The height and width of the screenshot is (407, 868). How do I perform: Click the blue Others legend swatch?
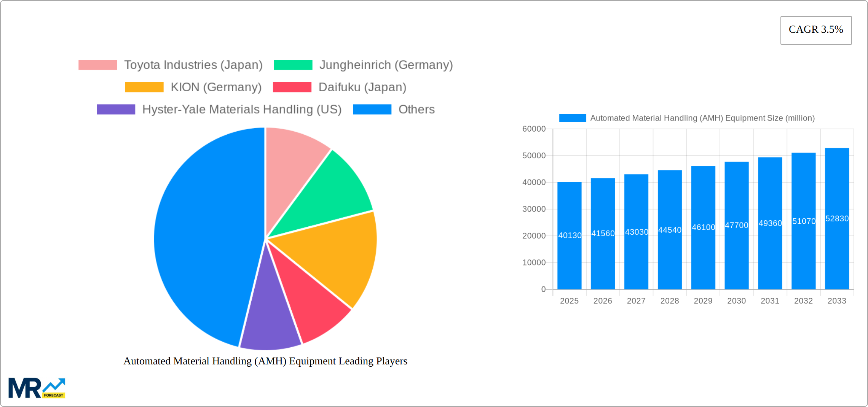tap(372, 110)
